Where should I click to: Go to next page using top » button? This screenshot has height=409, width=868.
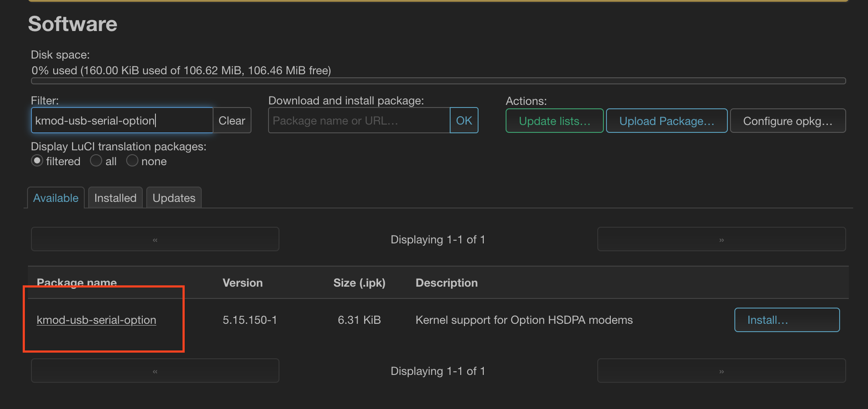coord(721,239)
